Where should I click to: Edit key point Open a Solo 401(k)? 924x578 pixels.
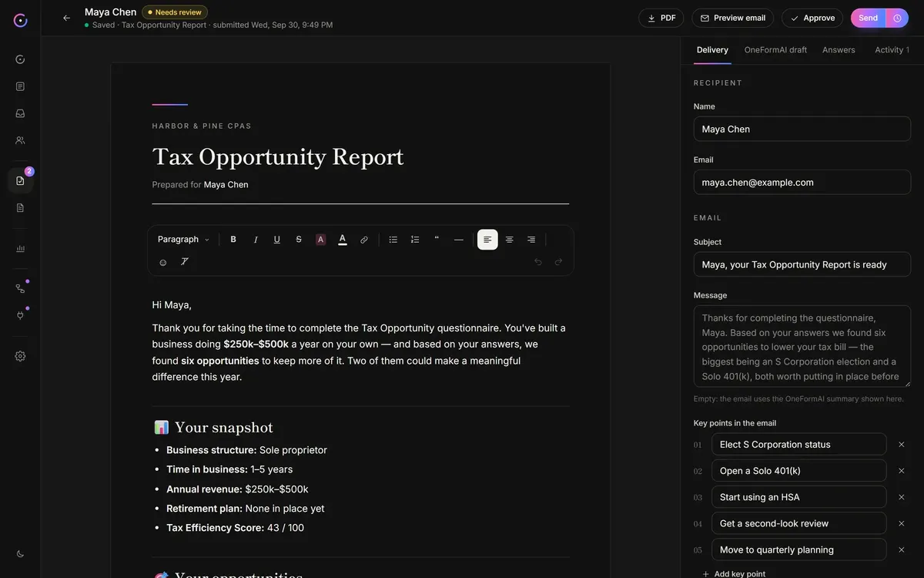[798, 471]
